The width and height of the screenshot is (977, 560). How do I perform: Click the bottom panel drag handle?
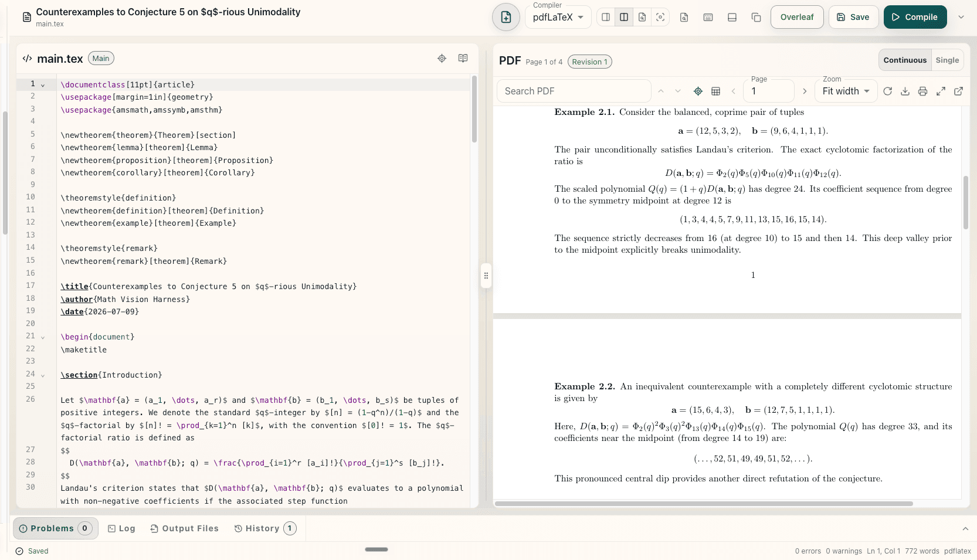376,549
